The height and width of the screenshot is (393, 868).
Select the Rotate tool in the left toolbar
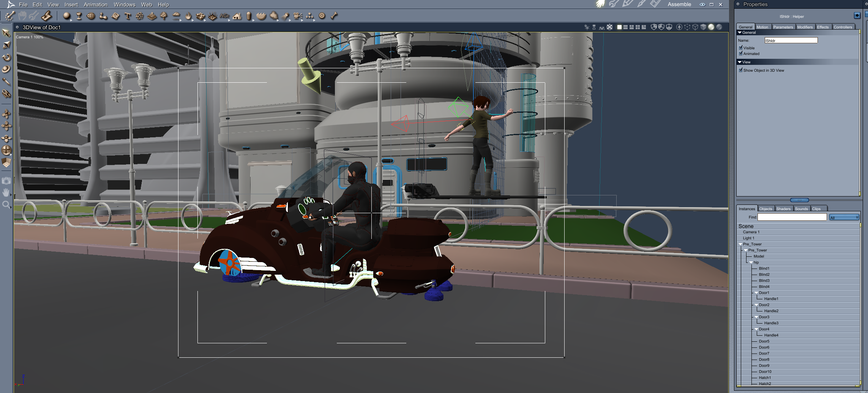point(6,57)
